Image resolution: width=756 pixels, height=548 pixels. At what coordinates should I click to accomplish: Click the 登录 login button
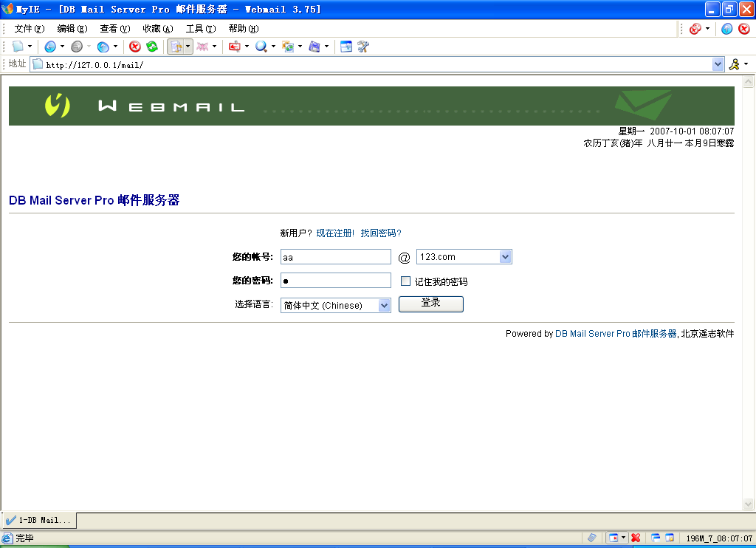pyautogui.click(x=431, y=304)
